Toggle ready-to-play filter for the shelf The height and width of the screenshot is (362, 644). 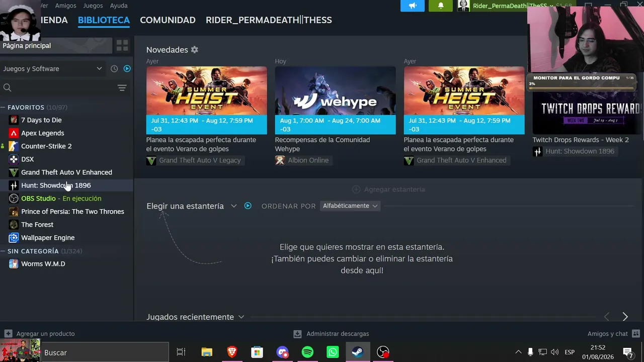248,206
